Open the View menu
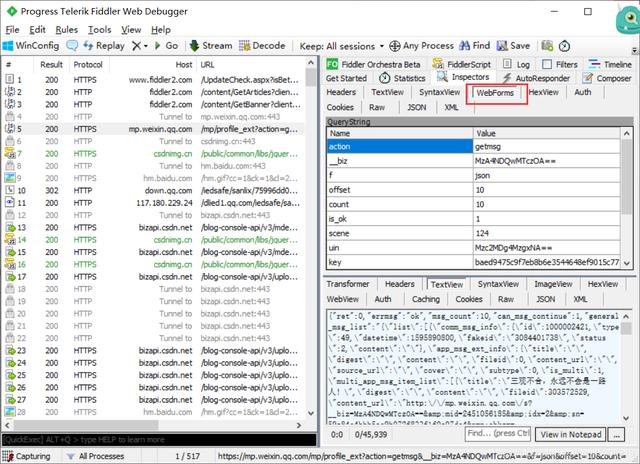The image size is (640, 464). pos(131,30)
